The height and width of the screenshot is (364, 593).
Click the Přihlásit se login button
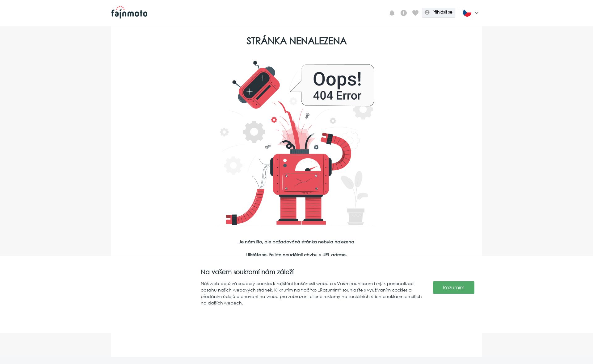pos(439,12)
